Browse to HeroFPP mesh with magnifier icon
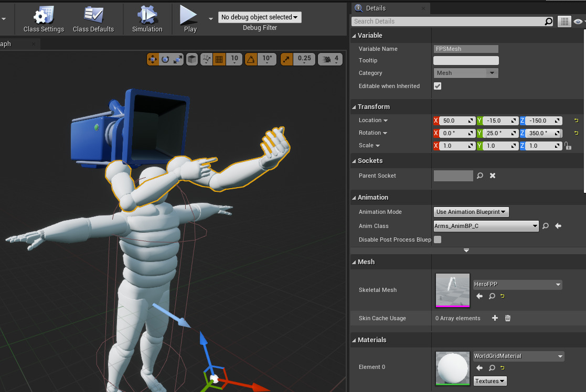The image size is (586, 392). click(492, 297)
